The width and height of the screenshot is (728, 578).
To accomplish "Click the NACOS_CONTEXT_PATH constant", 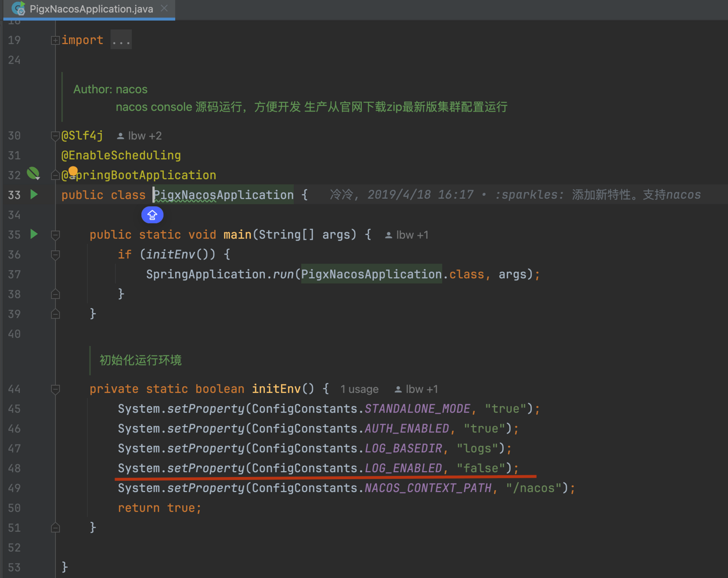I will pyautogui.click(x=428, y=488).
